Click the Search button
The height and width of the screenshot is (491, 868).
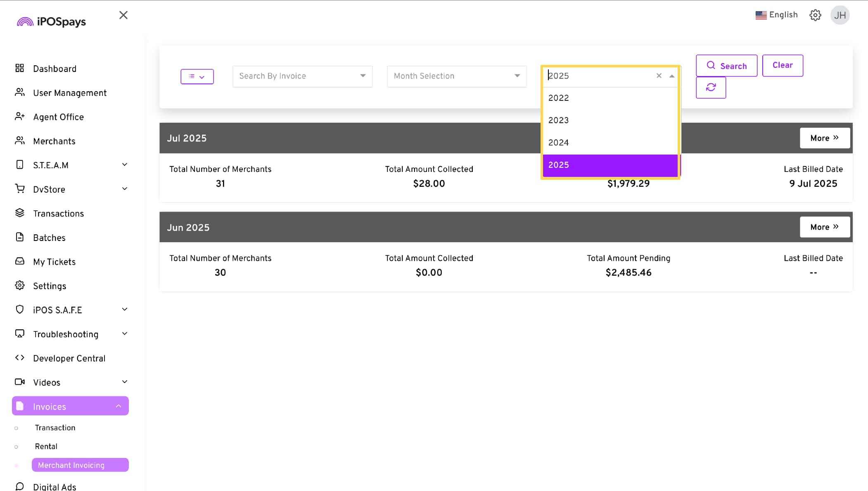726,66
